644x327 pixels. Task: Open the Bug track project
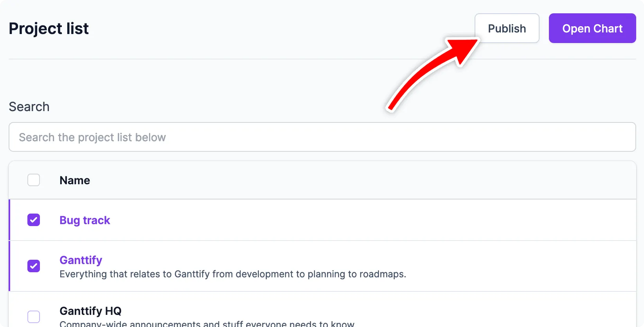click(85, 220)
